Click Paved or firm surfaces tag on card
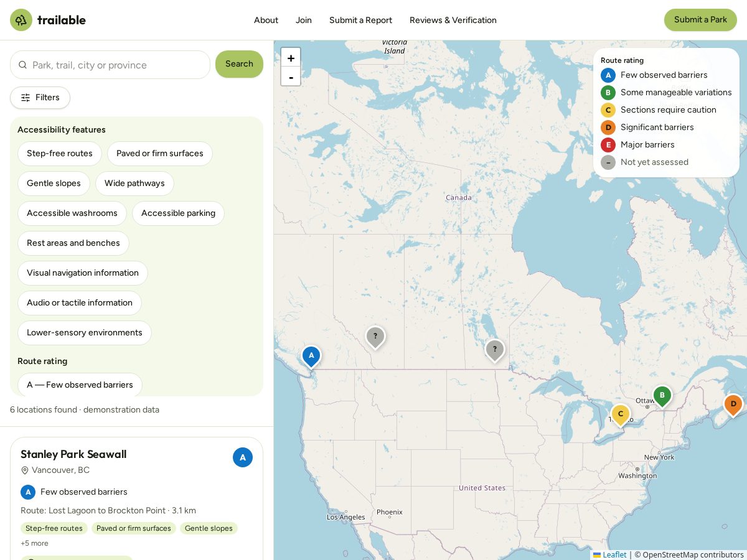 pos(134,528)
